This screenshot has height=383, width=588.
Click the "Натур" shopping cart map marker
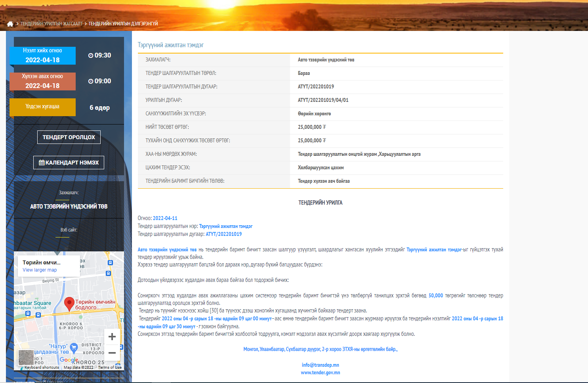click(x=73, y=348)
